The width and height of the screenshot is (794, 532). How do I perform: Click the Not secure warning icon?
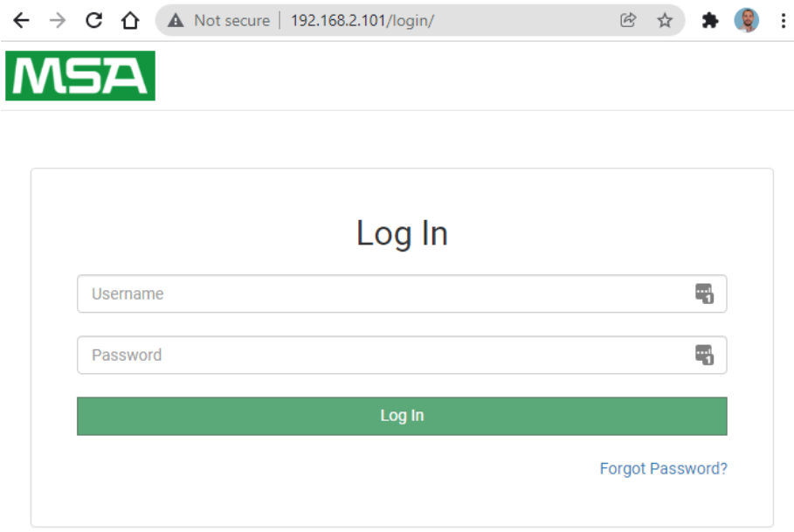coord(176,21)
